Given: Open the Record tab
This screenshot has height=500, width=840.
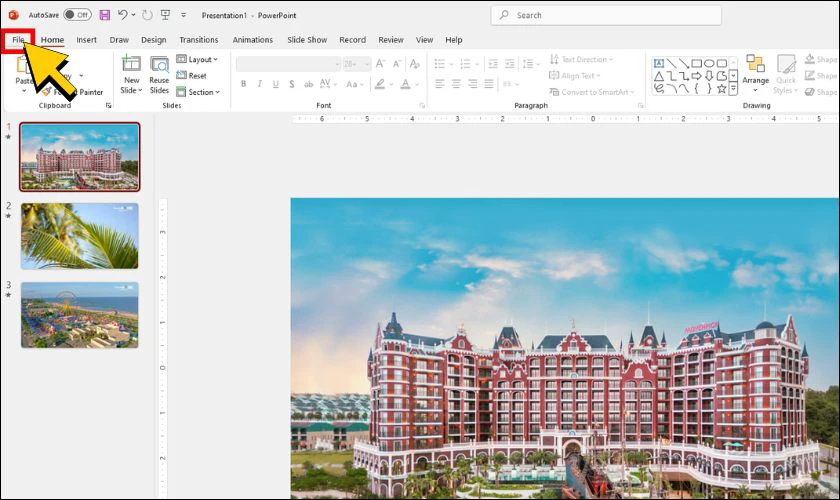Looking at the screenshot, I should pos(352,40).
